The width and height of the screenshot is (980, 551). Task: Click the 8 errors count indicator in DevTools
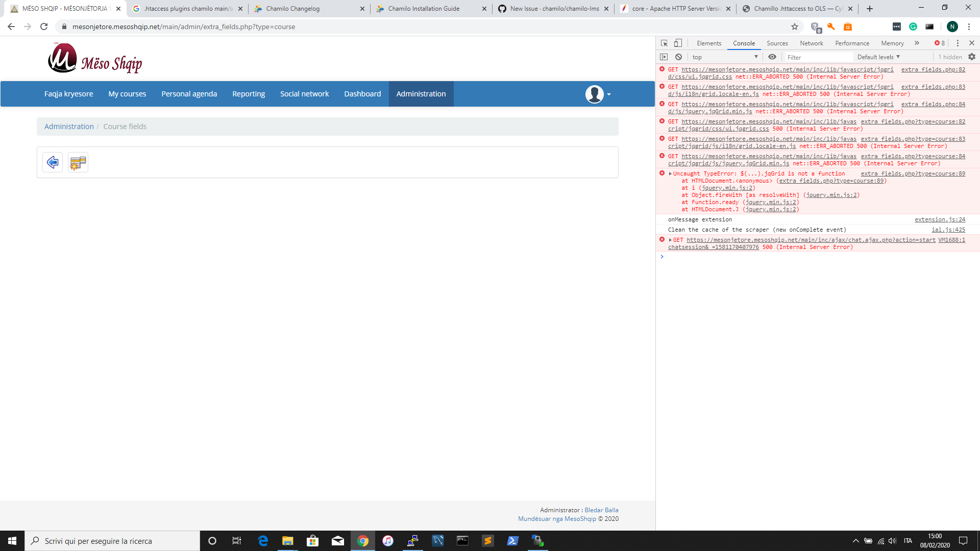939,43
